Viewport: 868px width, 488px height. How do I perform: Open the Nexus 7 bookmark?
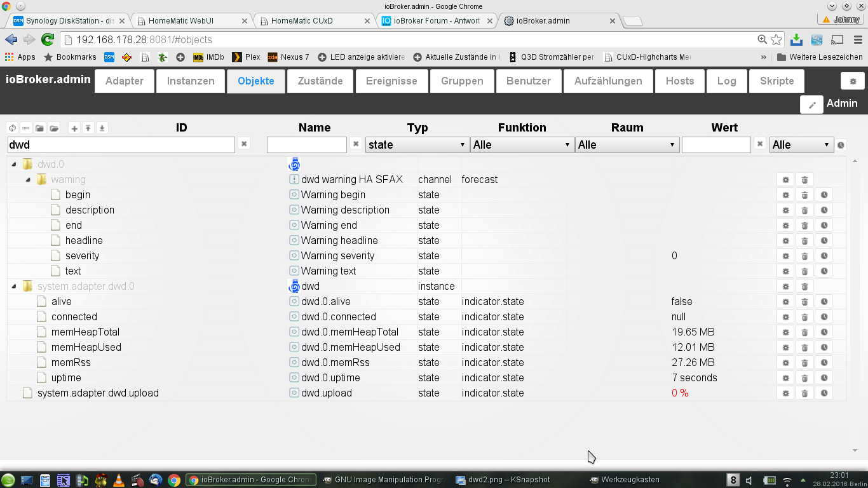click(288, 57)
